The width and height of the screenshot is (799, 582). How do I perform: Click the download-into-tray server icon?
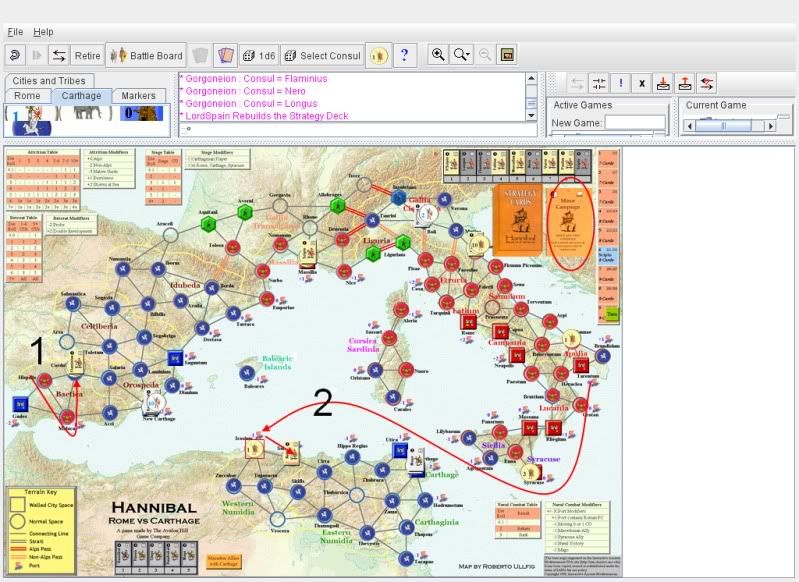point(663,83)
